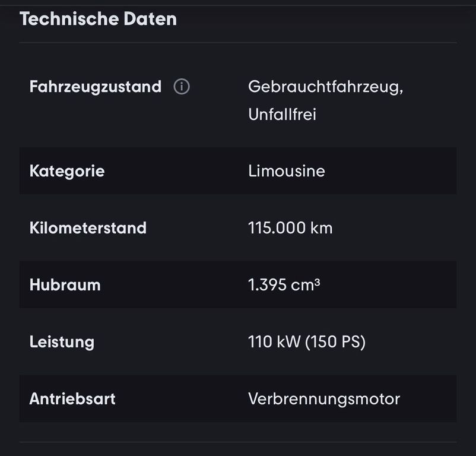Click the Unfallfrei text
Viewport: 476px width, 456px height.
click(x=282, y=114)
